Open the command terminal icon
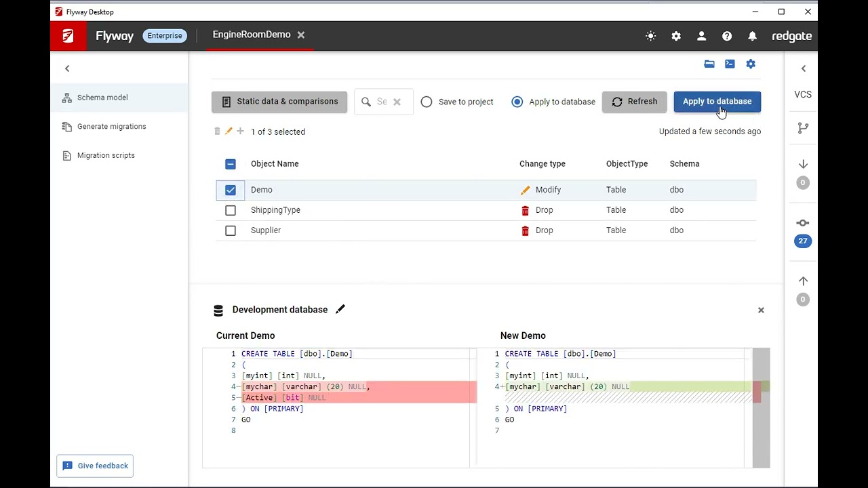Viewport: 868px width, 488px height. tap(730, 64)
